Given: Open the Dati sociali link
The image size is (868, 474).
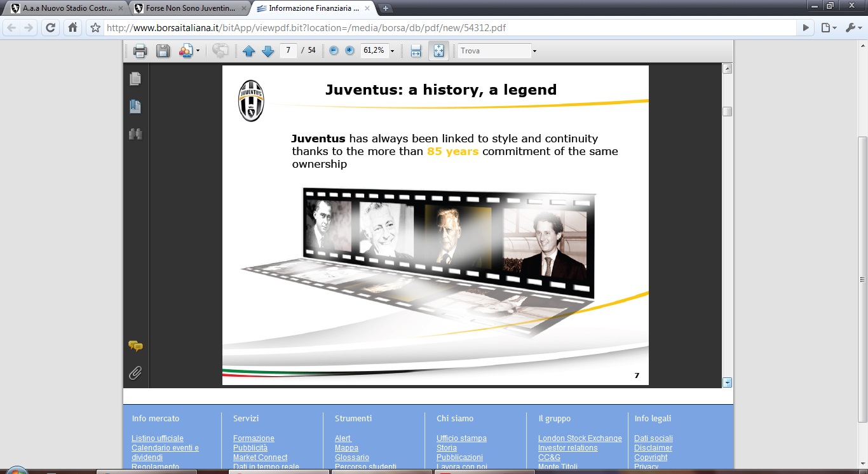Looking at the screenshot, I should click(x=653, y=438).
